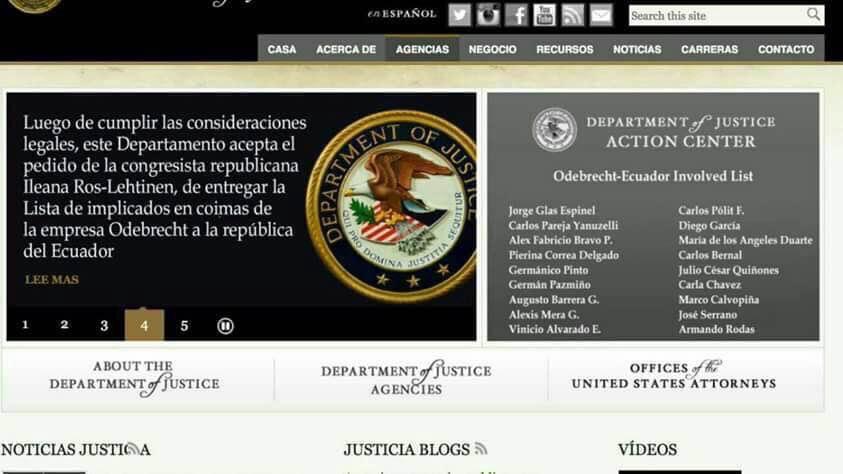Click the JUSTICIA BLOGS section heading
Image resolution: width=843 pixels, height=474 pixels.
[407, 449]
